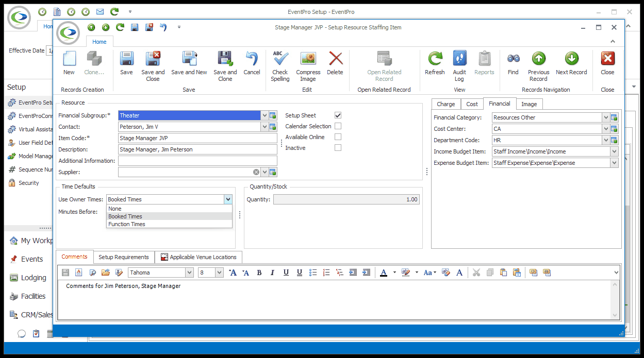Expand the Financial Category dropdown
644x358 pixels.
click(x=606, y=117)
